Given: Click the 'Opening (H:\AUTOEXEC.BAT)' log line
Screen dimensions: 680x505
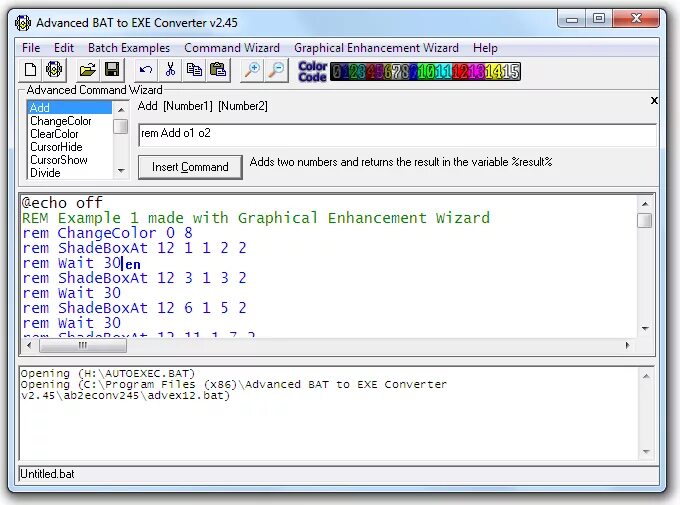Looking at the screenshot, I should pos(108,374).
